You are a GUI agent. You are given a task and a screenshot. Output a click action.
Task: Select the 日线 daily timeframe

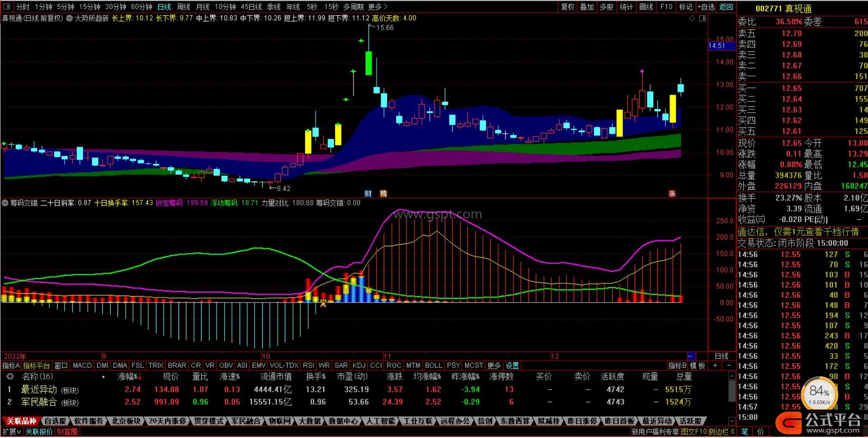click(x=164, y=7)
